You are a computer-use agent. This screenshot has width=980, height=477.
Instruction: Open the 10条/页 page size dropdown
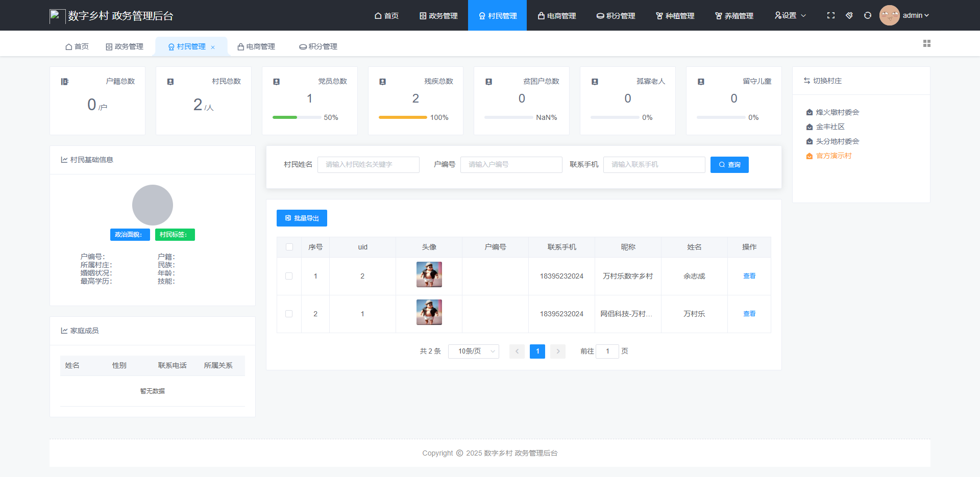coord(473,352)
